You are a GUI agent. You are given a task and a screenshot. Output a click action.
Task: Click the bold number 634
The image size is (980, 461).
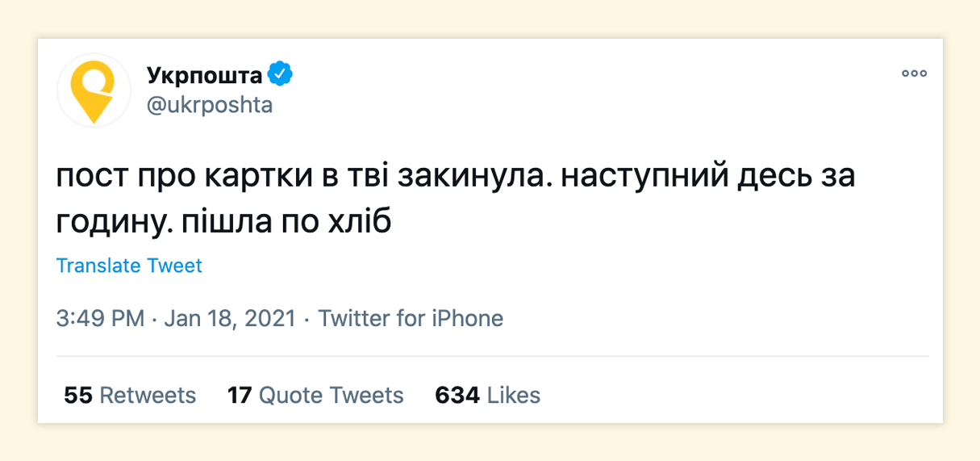tap(457, 395)
